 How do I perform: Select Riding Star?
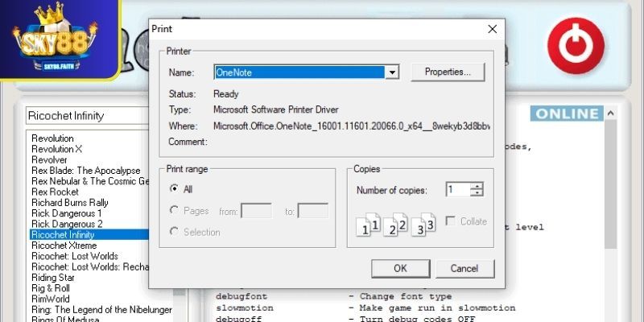pos(53,277)
